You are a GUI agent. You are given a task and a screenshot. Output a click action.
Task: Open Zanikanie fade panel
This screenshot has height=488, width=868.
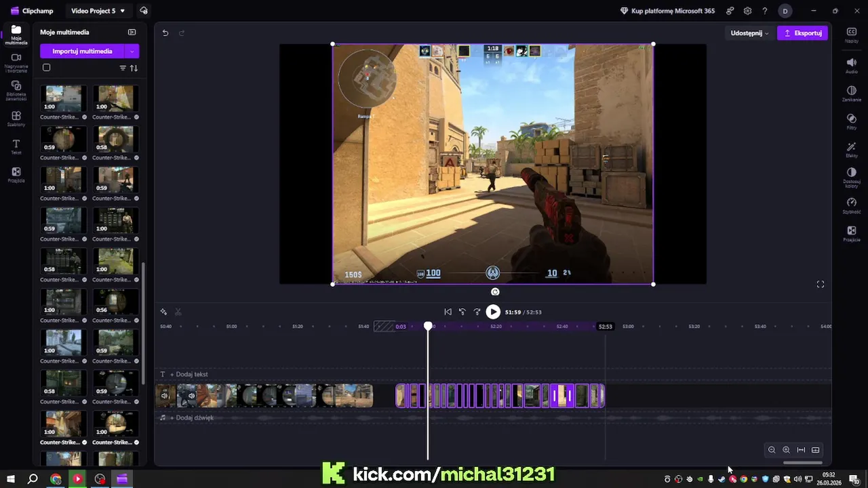click(852, 94)
